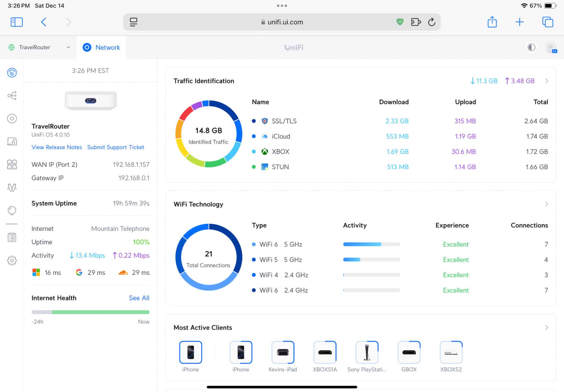Screen dimensions: 564x392
Task: Show Safari tab overview
Action: 548,22
